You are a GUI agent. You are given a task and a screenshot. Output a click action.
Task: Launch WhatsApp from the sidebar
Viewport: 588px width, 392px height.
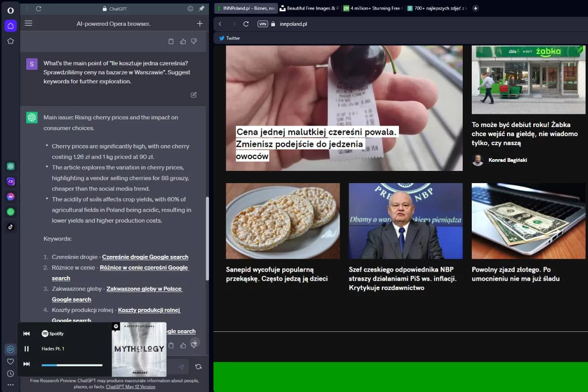coord(10,212)
